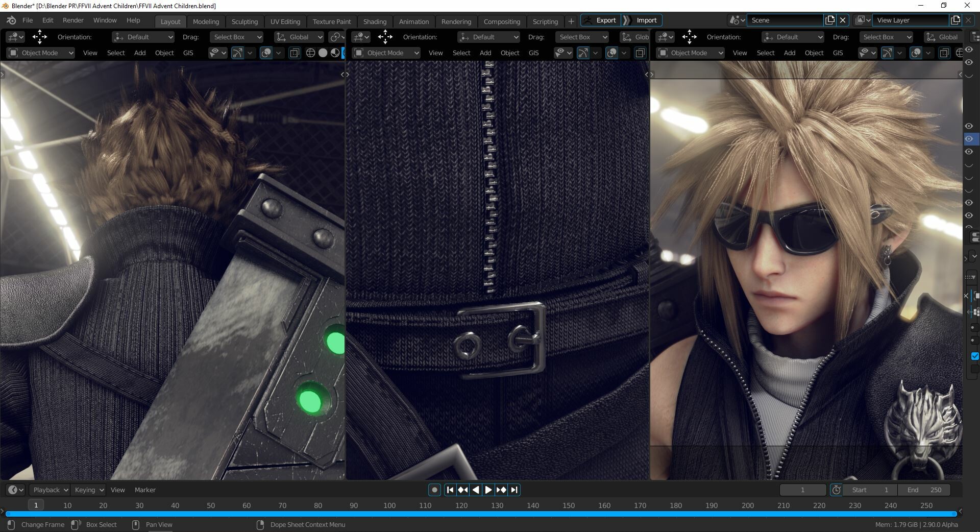Click the Export button

pos(601,20)
